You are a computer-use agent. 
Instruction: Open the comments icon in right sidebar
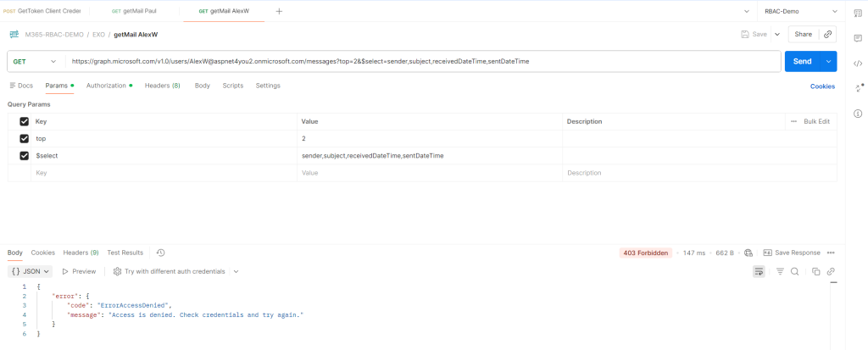click(858, 37)
